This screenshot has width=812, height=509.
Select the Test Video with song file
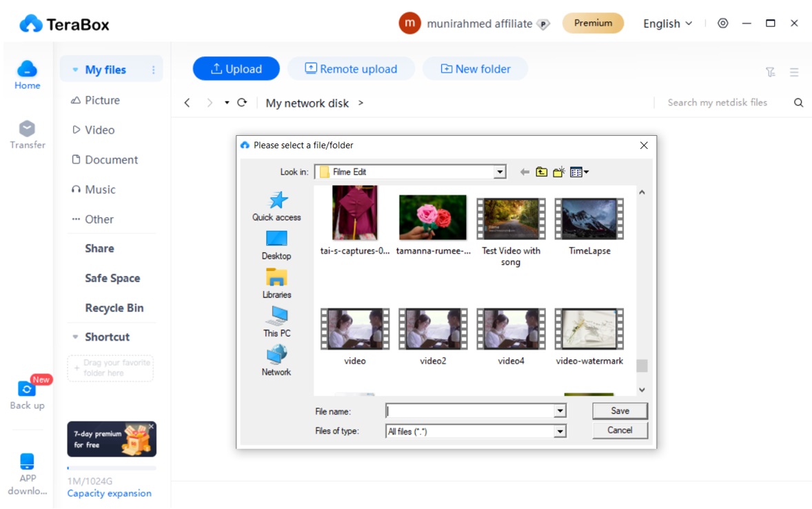point(511,232)
